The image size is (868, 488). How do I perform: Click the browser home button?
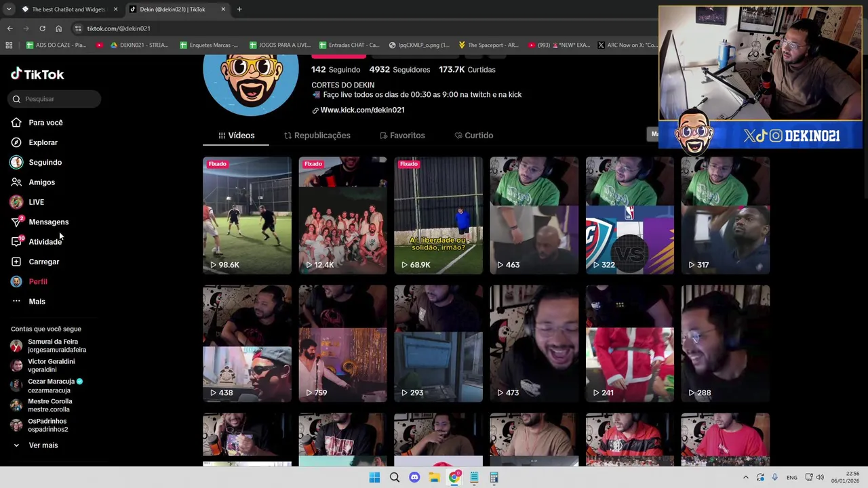coord(58,28)
